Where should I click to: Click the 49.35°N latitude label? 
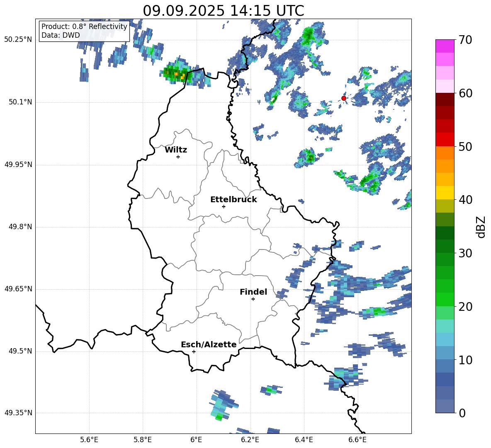tap(18, 413)
